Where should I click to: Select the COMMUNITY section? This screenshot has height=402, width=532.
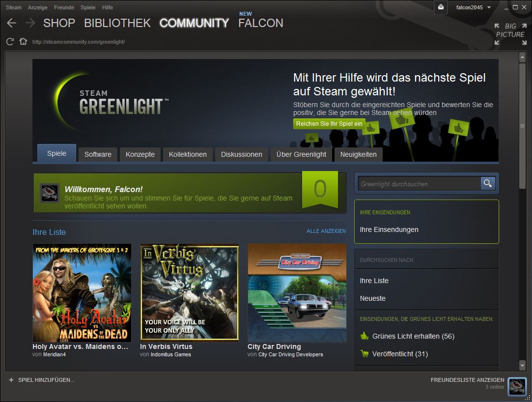[195, 23]
